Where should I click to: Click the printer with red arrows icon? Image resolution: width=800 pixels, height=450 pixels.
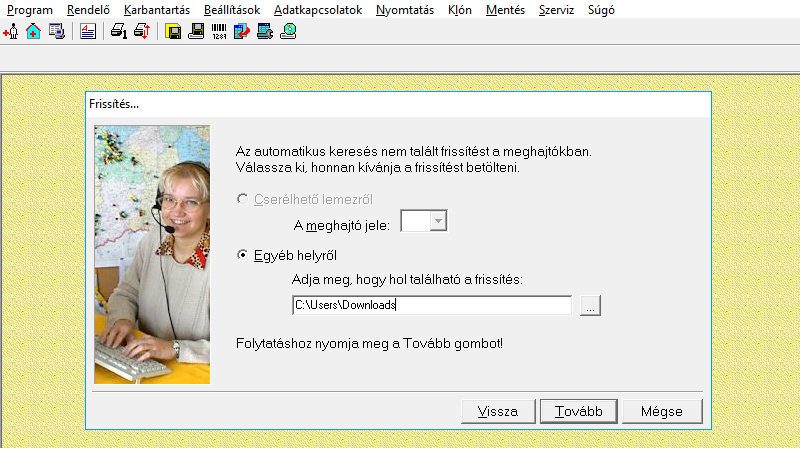(142, 32)
